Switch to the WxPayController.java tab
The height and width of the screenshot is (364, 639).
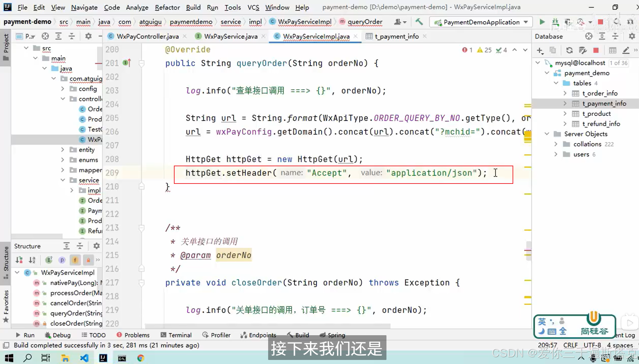coord(147,36)
